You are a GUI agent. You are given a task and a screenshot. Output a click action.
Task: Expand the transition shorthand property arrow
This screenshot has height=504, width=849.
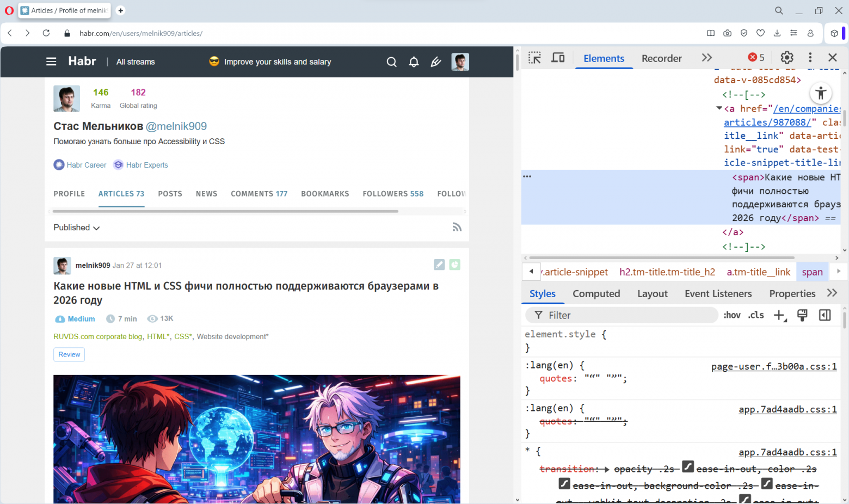[x=606, y=469]
